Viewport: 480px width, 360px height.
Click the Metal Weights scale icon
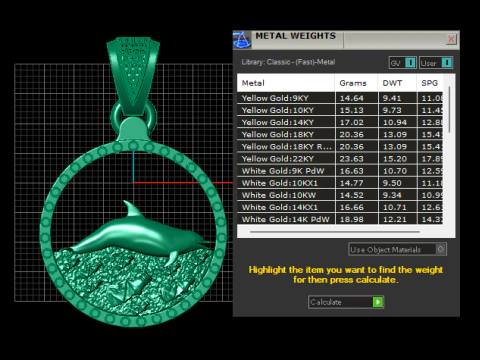pos(242,39)
